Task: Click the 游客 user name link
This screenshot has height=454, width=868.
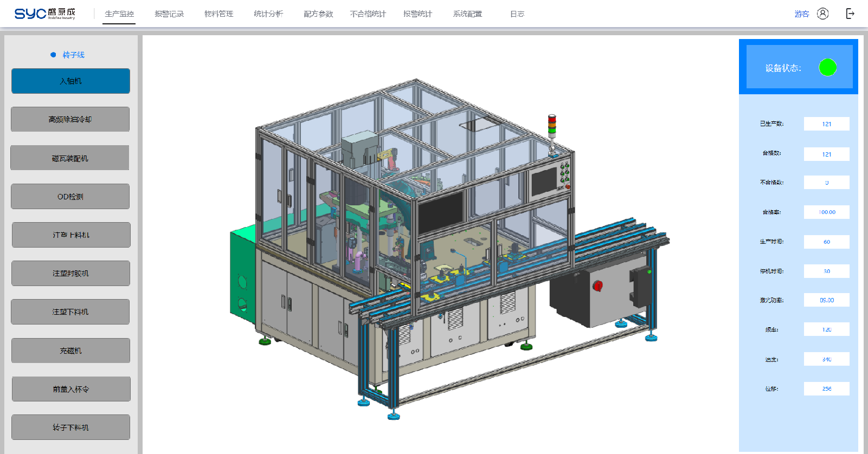Action: pos(802,14)
